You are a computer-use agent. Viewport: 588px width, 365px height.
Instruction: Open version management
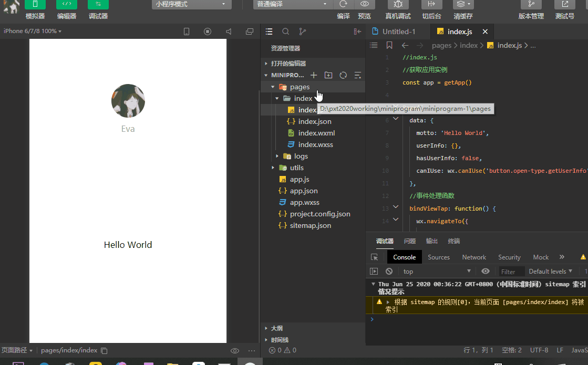coord(531,4)
